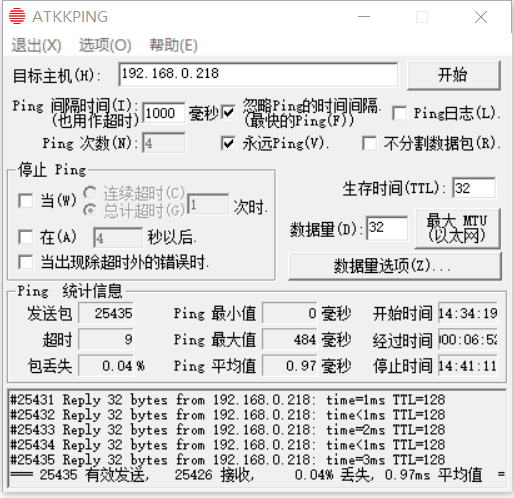Click the 最大 MTU (以太网) button
This screenshot has width=514, height=498.
pos(457,228)
